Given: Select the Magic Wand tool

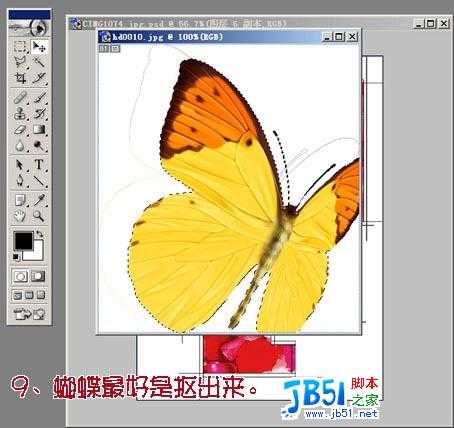Looking at the screenshot, I should [39, 62].
